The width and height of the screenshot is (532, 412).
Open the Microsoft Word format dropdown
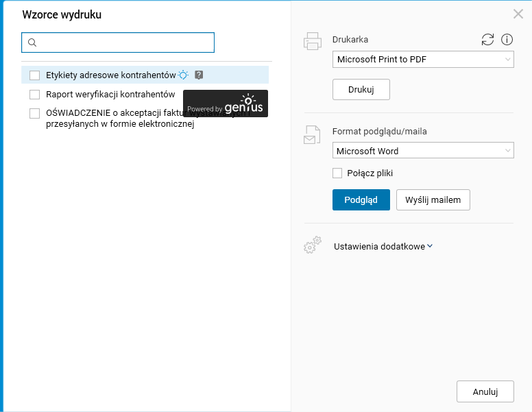coord(423,151)
